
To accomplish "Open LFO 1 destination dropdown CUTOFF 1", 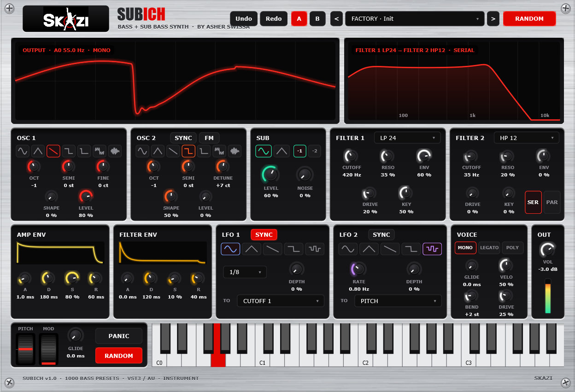I will coord(281,301).
